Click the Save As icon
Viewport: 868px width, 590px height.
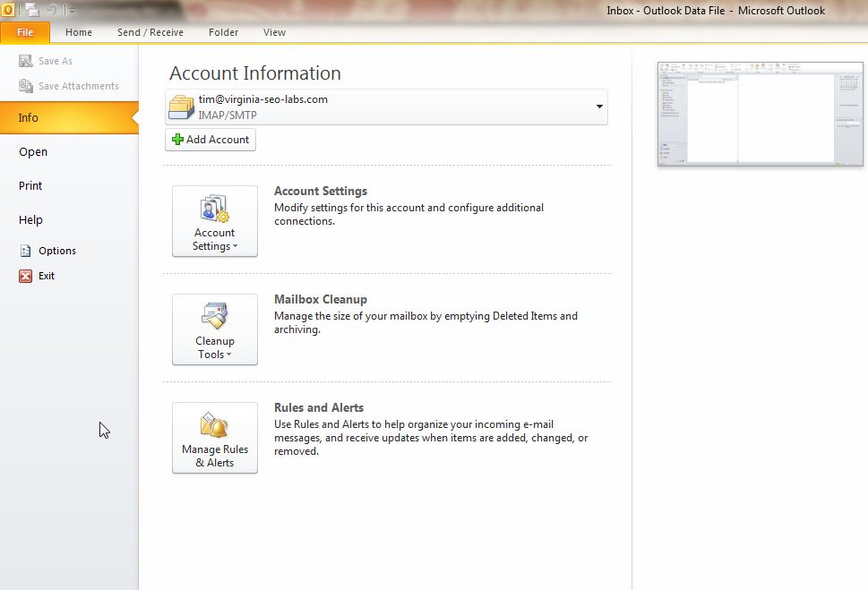[25, 61]
